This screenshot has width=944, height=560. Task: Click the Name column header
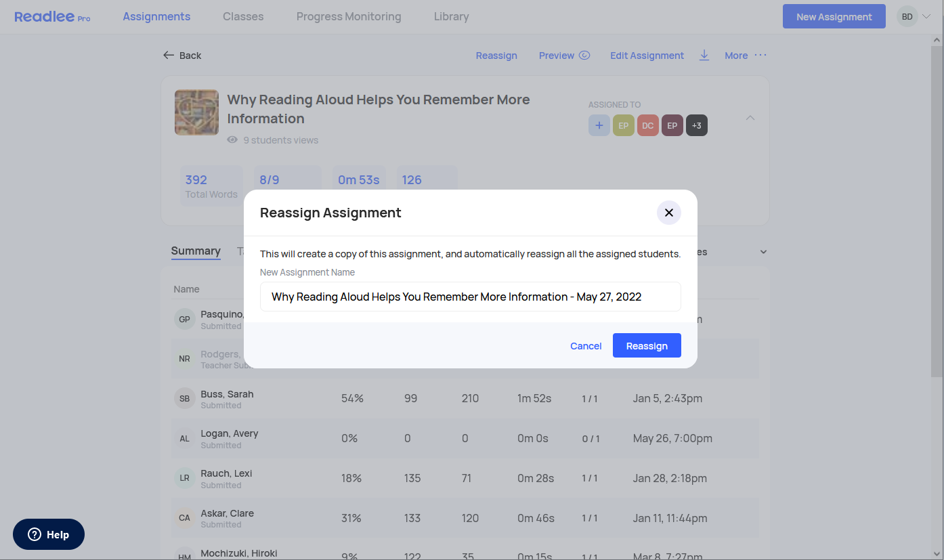click(x=186, y=289)
